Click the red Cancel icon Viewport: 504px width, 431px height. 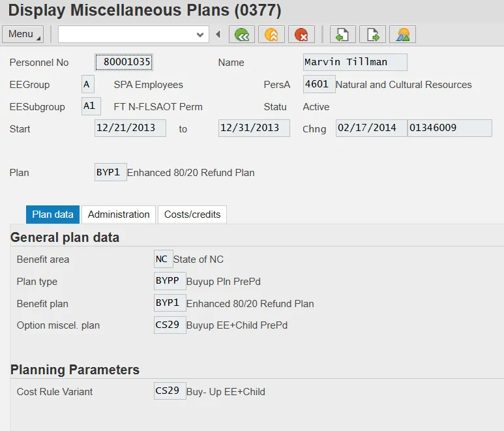(301, 35)
